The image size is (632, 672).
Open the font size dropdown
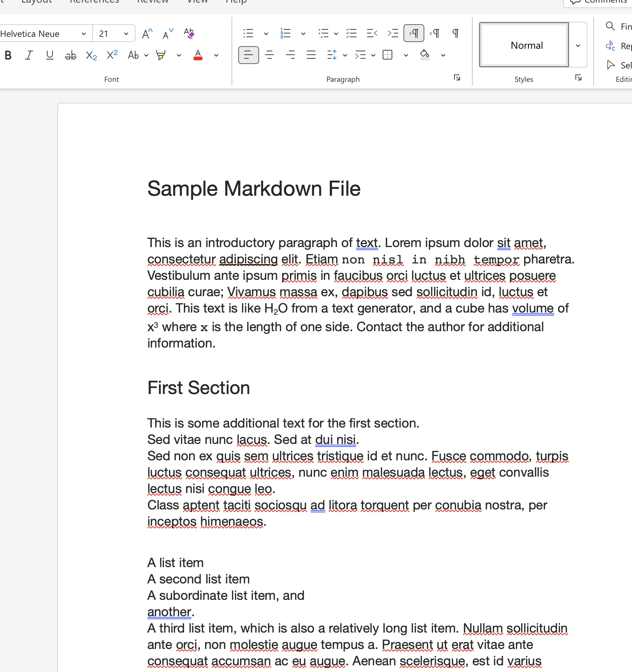[x=126, y=34]
